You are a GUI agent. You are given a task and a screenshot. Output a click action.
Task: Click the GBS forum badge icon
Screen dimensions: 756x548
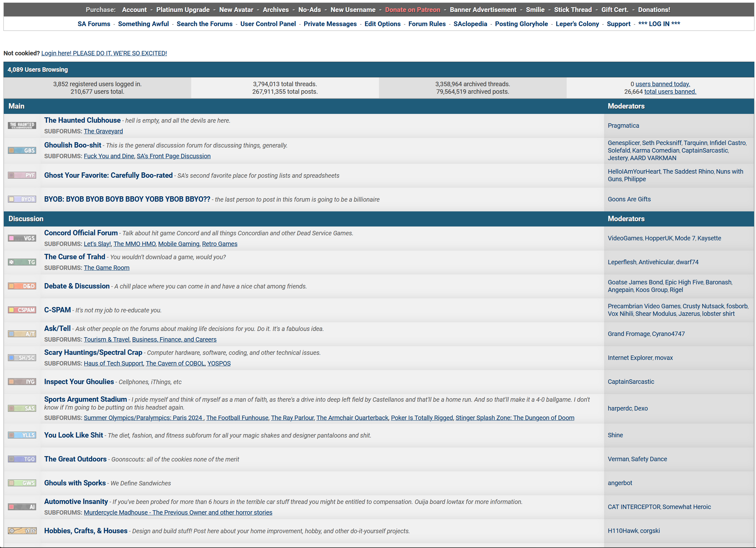[x=22, y=150]
